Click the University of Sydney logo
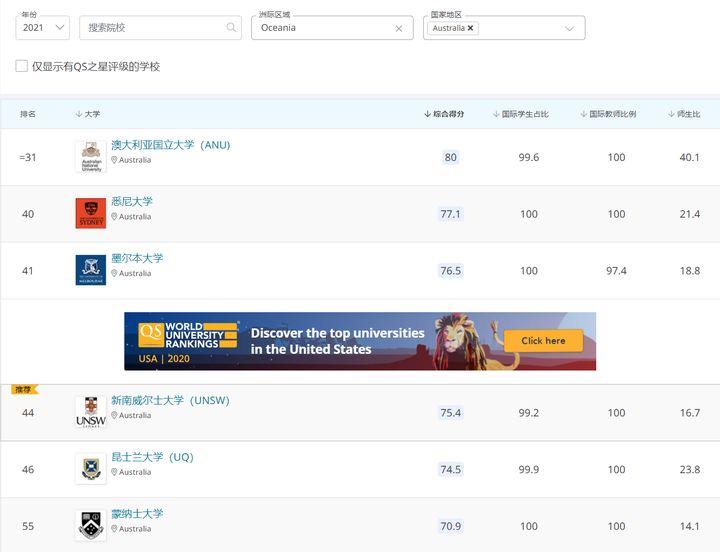The width and height of the screenshot is (720, 552). [x=91, y=214]
